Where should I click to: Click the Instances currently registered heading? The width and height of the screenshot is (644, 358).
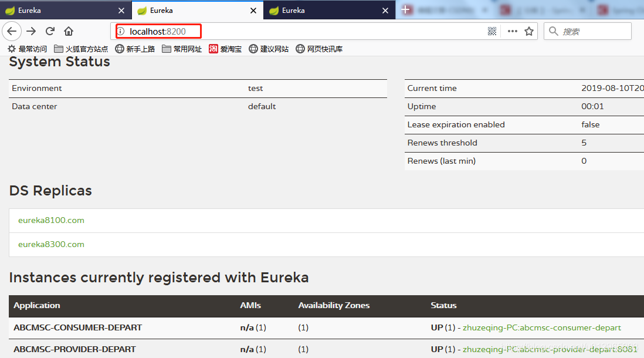pyautogui.click(x=159, y=278)
